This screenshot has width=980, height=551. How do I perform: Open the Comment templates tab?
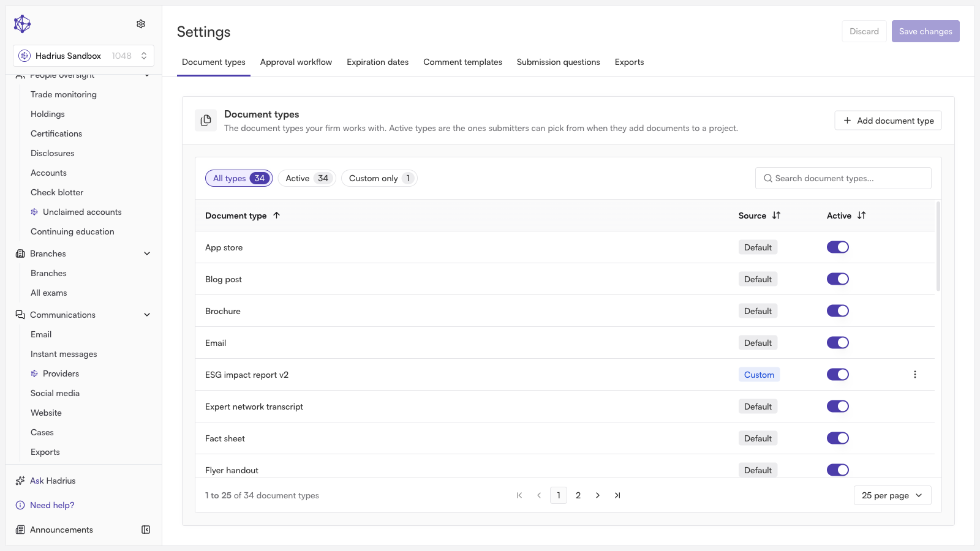click(462, 62)
